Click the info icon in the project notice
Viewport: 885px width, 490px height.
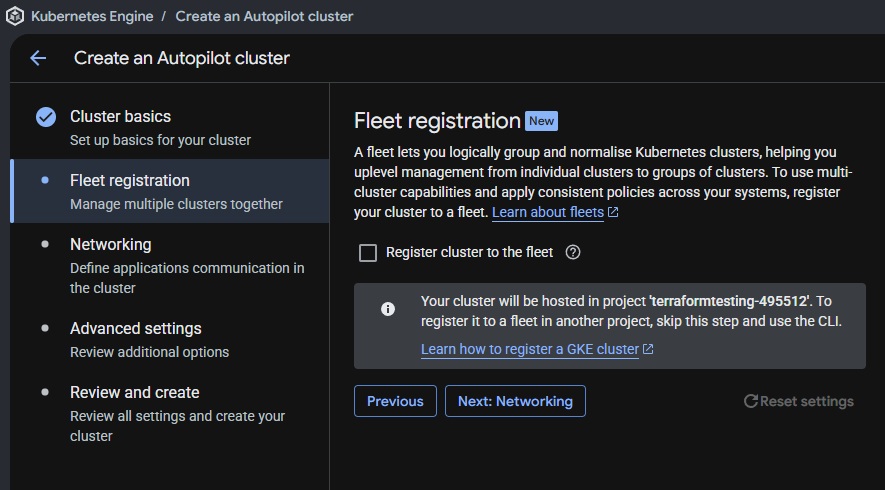coord(388,309)
